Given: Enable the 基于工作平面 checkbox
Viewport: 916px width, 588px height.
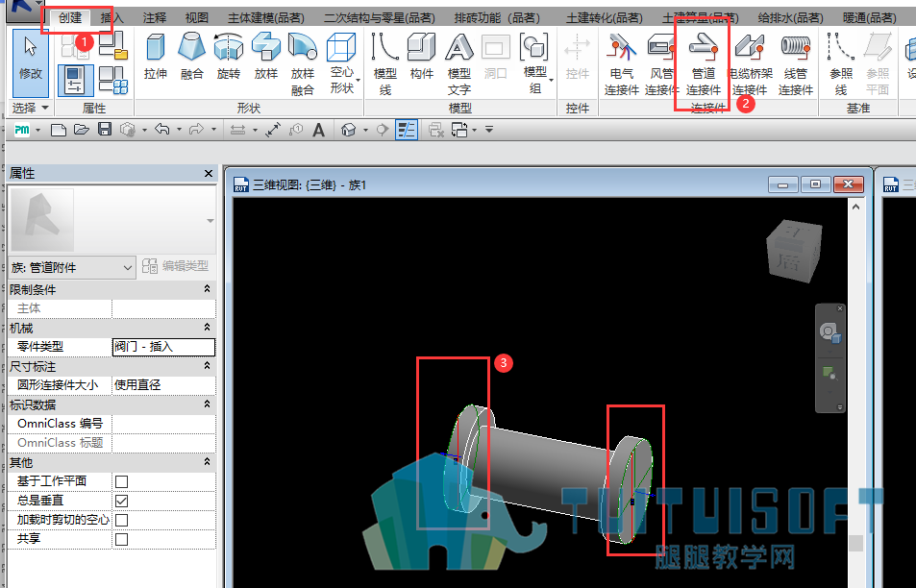Looking at the screenshot, I should 121,481.
